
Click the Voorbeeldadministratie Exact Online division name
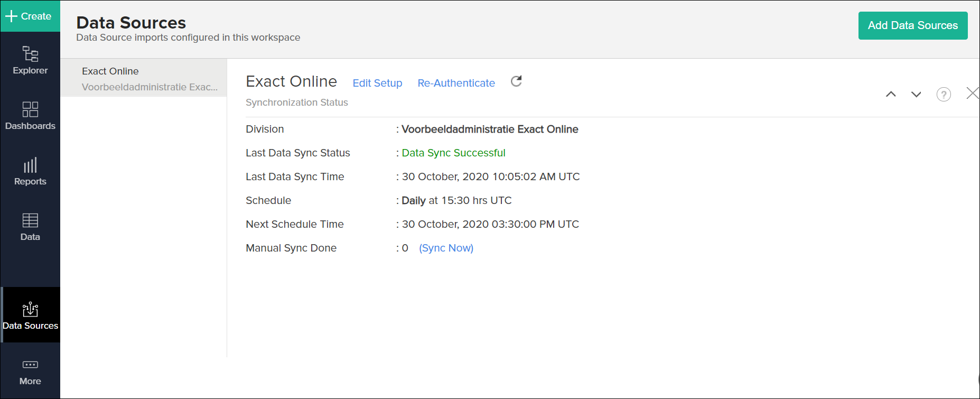coord(490,129)
